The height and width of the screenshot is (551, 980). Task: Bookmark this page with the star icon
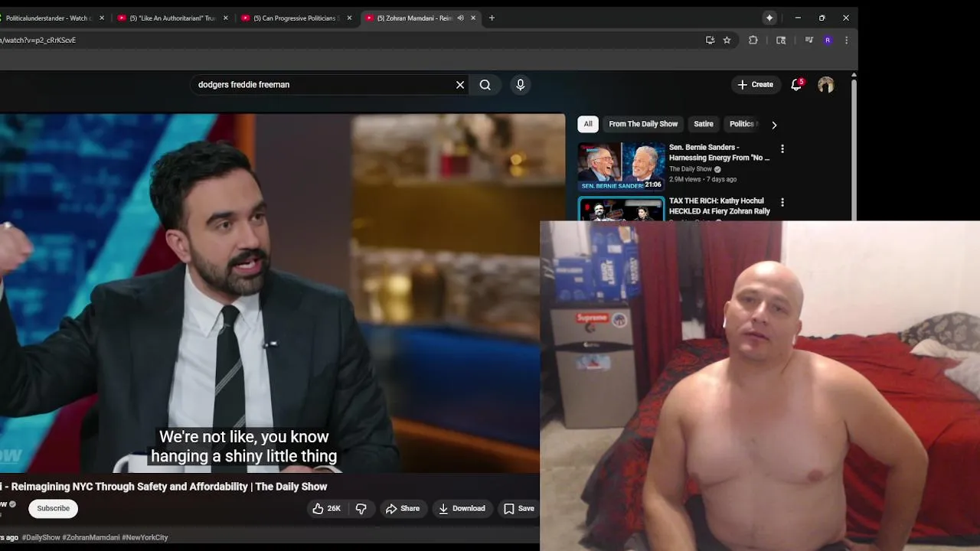point(727,41)
